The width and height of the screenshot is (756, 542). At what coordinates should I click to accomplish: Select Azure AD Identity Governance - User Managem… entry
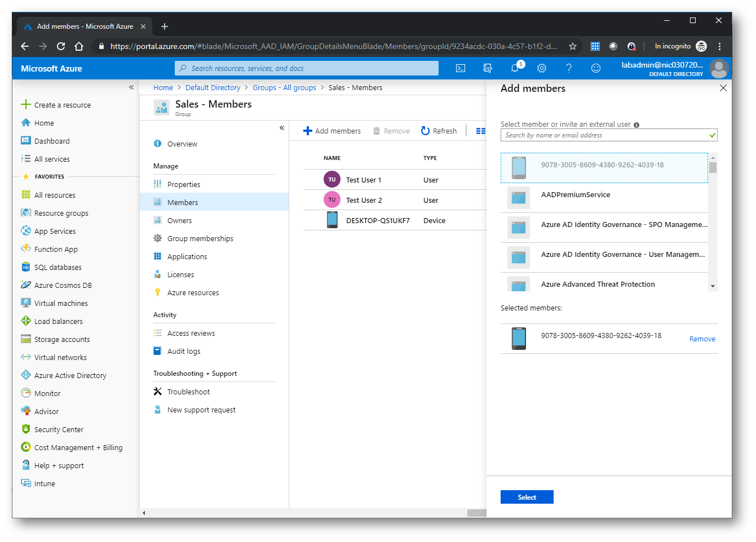click(604, 257)
